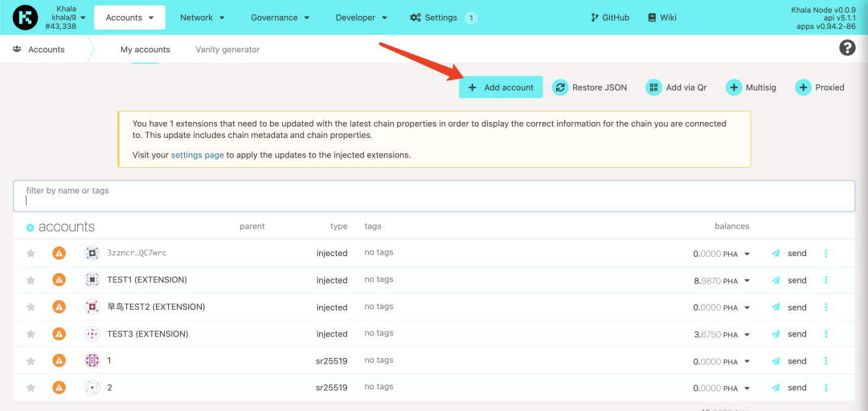Expand the Network dropdown menu

click(x=202, y=18)
